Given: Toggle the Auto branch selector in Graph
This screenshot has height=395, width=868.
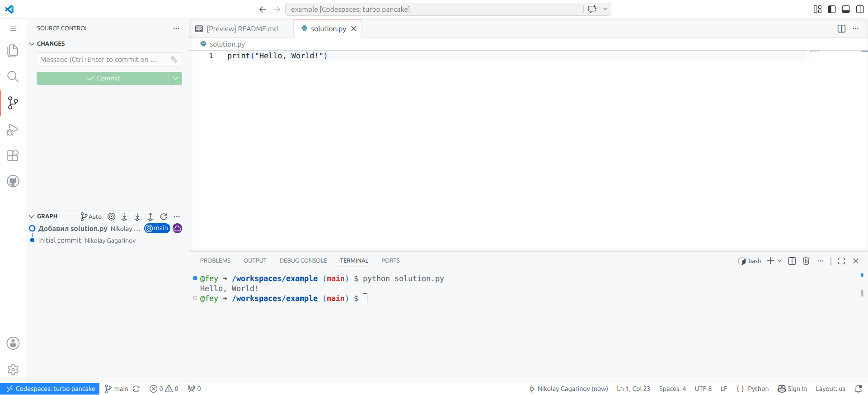Looking at the screenshot, I should 91,216.
